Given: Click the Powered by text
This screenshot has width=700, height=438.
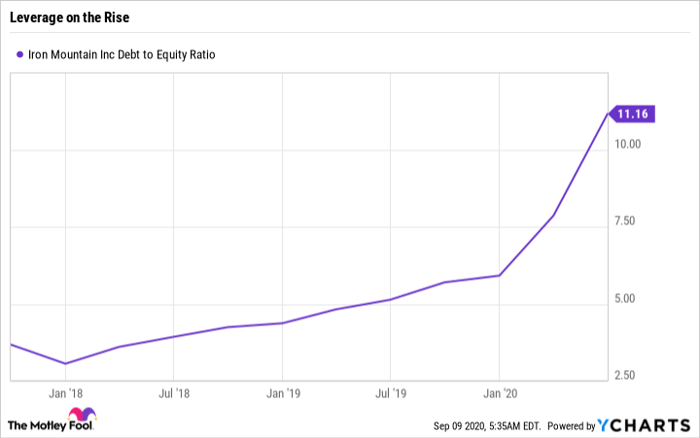Looking at the screenshot, I should [x=569, y=423].
